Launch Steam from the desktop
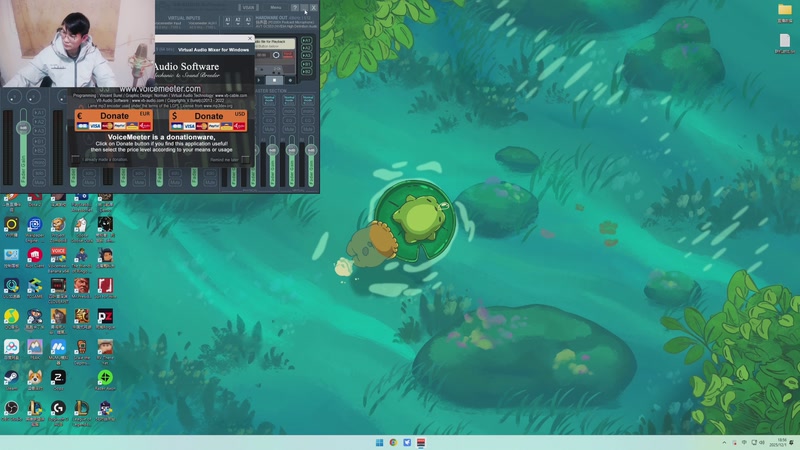The height and width of the screenshot is (450, 800). point(11,378)
